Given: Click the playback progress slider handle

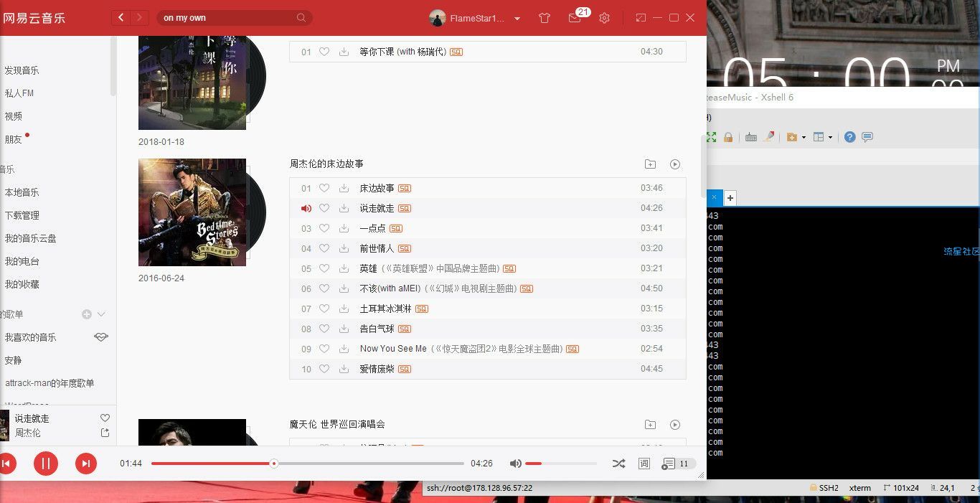Looking at the screenshot, I should (x=273, y=464).
